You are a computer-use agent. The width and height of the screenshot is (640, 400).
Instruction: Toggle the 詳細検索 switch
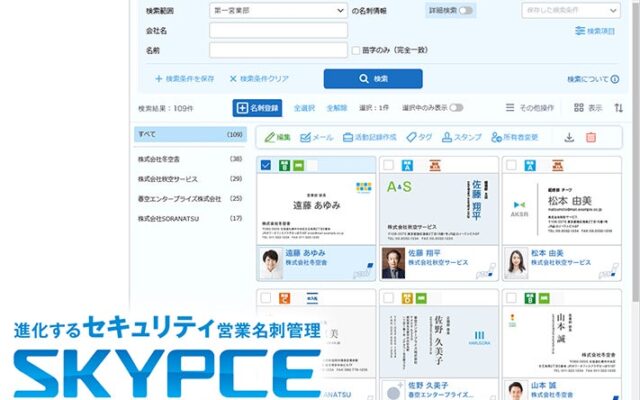[466, 11]
